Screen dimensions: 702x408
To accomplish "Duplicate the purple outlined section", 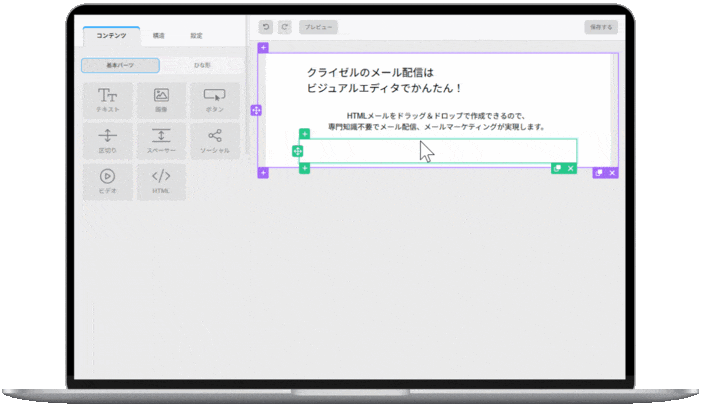I will point(598,173).
